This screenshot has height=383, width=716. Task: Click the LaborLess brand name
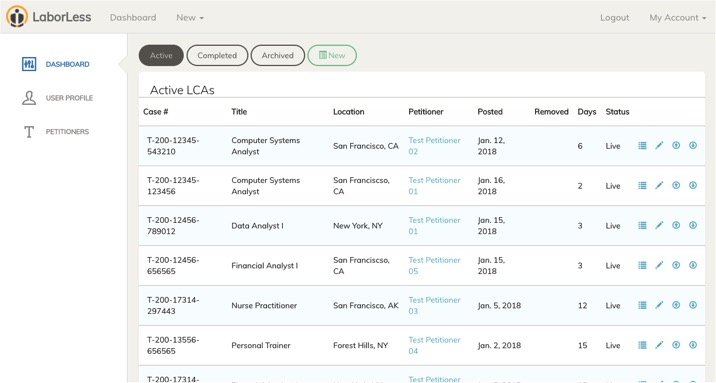62,17
